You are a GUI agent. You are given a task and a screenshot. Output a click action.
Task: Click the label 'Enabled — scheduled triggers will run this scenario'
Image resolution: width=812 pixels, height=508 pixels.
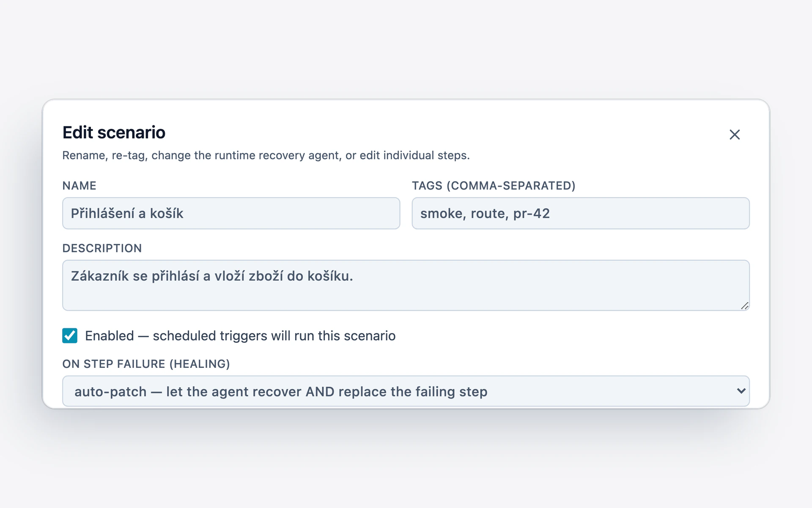(x=240, y=336)
